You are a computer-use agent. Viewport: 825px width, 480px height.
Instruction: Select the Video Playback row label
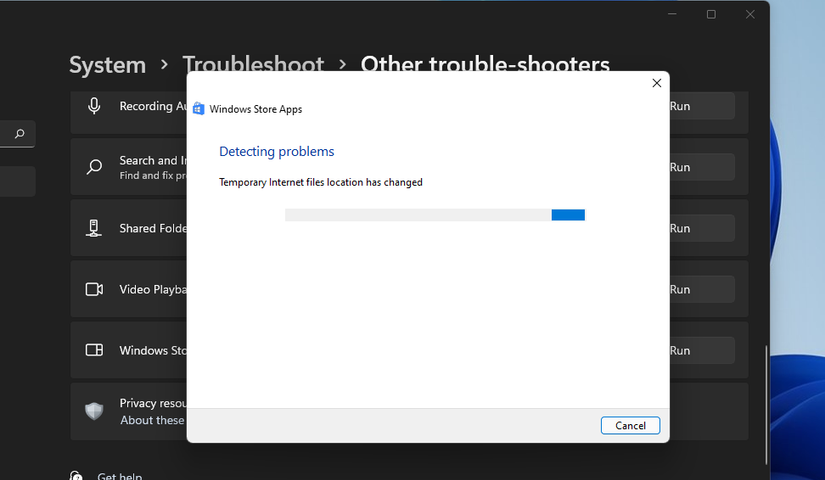(x=153, y=289)
